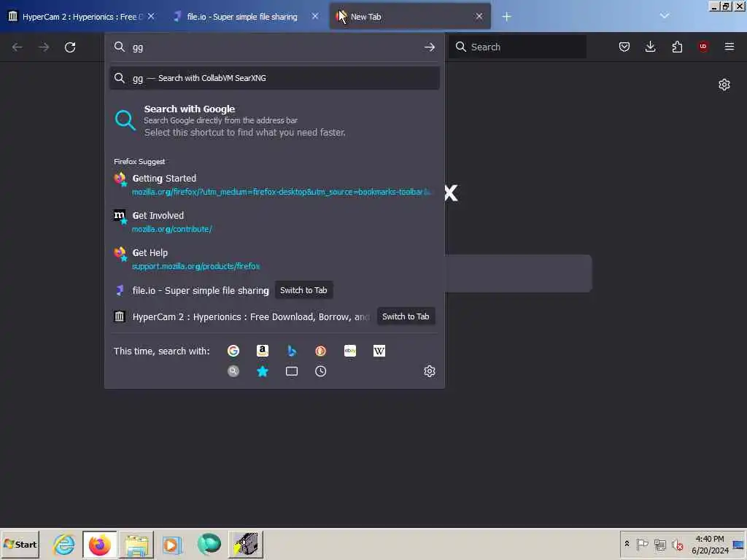
Task: Open Windows Media Player taskbar icon
Action: [172, 544]
